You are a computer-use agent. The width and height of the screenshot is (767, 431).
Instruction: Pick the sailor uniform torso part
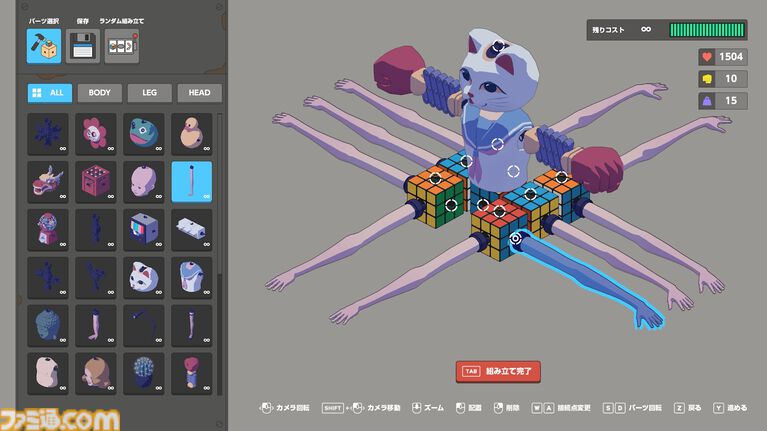[192, 278]
